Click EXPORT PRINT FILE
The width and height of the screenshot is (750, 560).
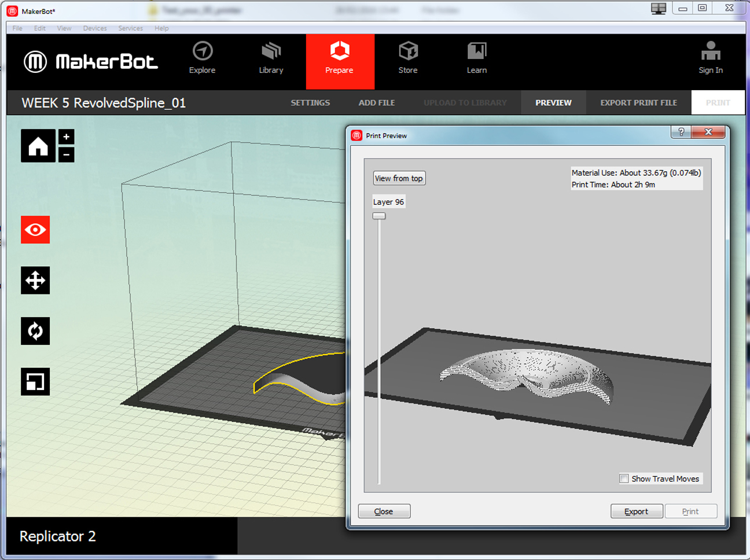[638, 102]
